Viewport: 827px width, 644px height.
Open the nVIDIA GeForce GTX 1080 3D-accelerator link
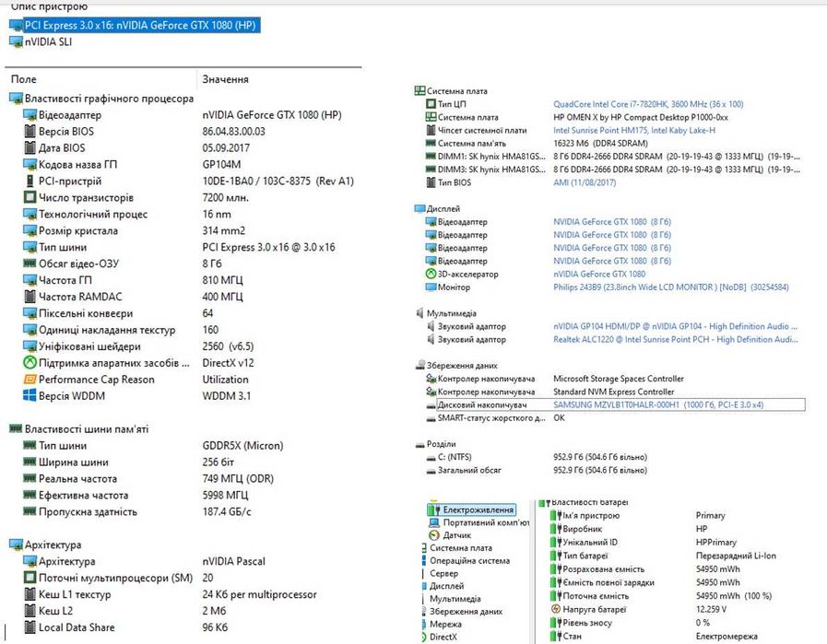coord(599,274)
